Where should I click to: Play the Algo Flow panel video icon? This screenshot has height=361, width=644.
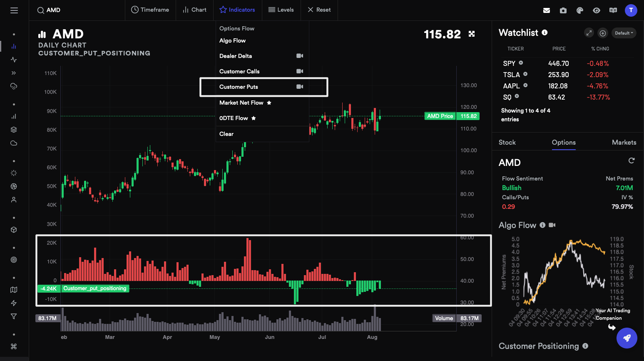point(552,225)
